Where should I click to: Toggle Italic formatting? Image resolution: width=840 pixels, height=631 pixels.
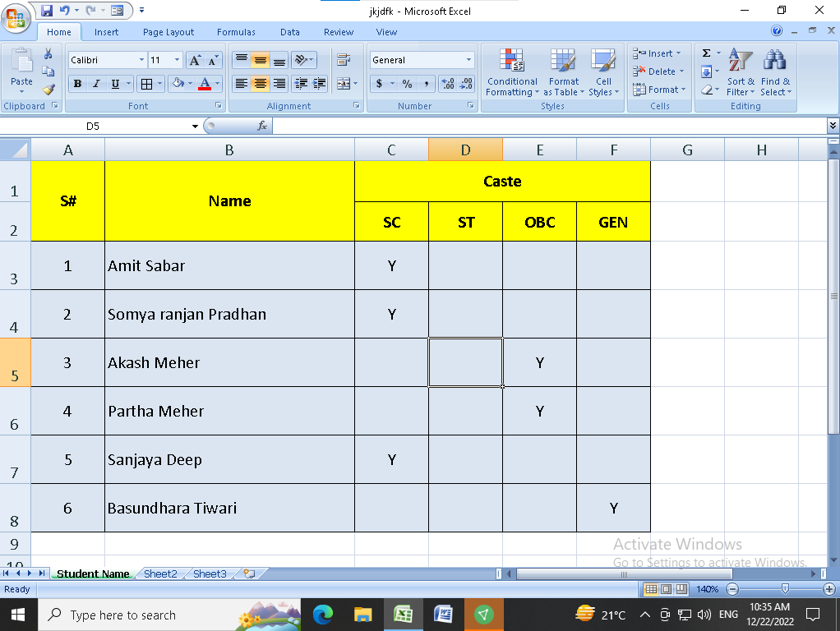pos(96,84)
